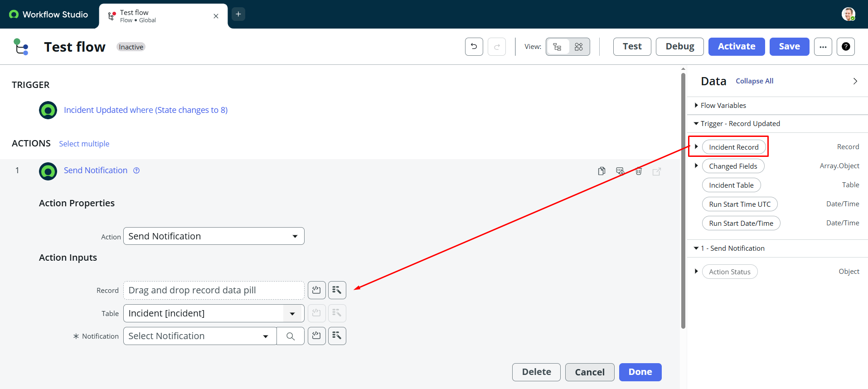This screenshot has height=389, width=868.
Task: Open data pill picker for Table
Action: click(337, 313)
